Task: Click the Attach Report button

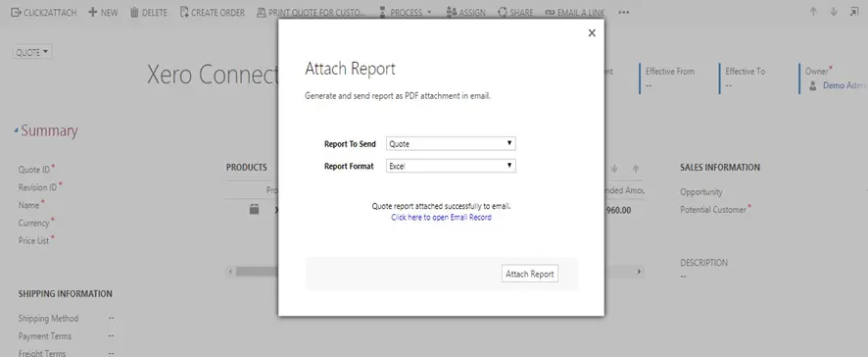Action: click(x=530, y=274)
